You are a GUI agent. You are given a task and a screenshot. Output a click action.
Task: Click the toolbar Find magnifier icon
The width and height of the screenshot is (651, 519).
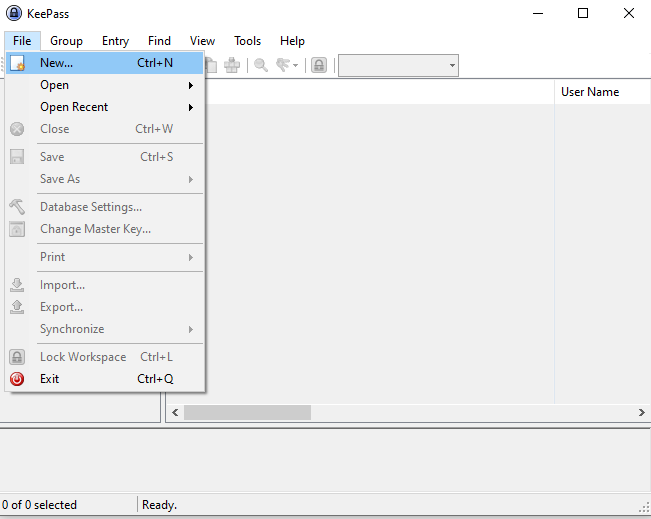click(x=261, y=65)
